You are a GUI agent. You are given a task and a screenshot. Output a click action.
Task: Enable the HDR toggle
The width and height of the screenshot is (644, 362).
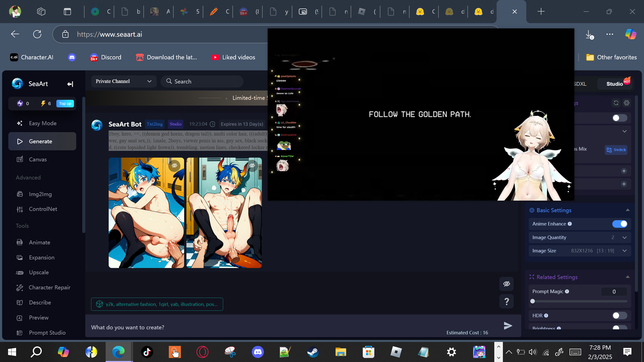620,316
